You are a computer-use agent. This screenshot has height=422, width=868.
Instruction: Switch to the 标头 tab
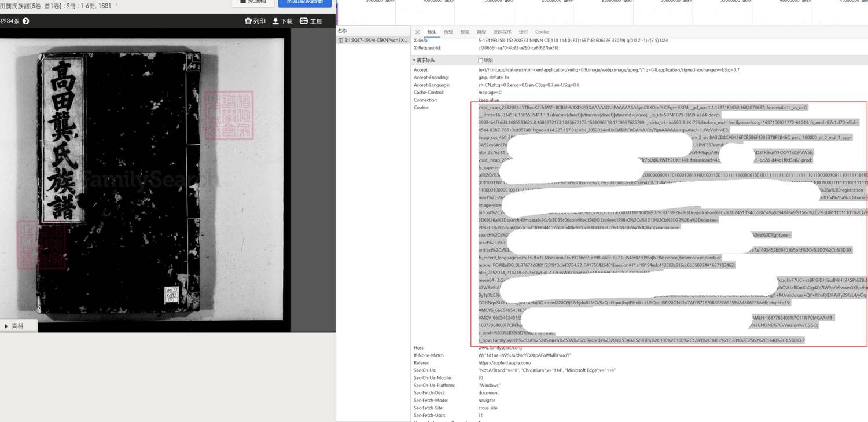point(432,32)
